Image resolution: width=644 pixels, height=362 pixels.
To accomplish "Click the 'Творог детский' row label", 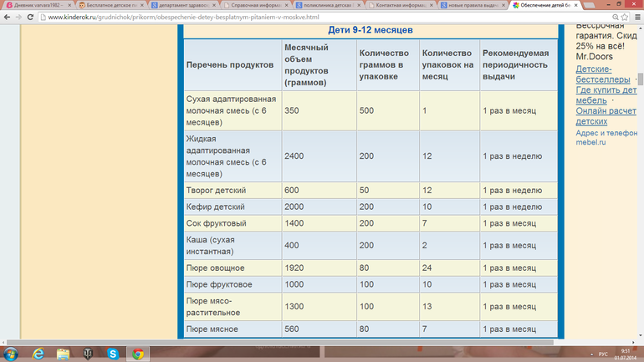I will [x=216, y=191].
